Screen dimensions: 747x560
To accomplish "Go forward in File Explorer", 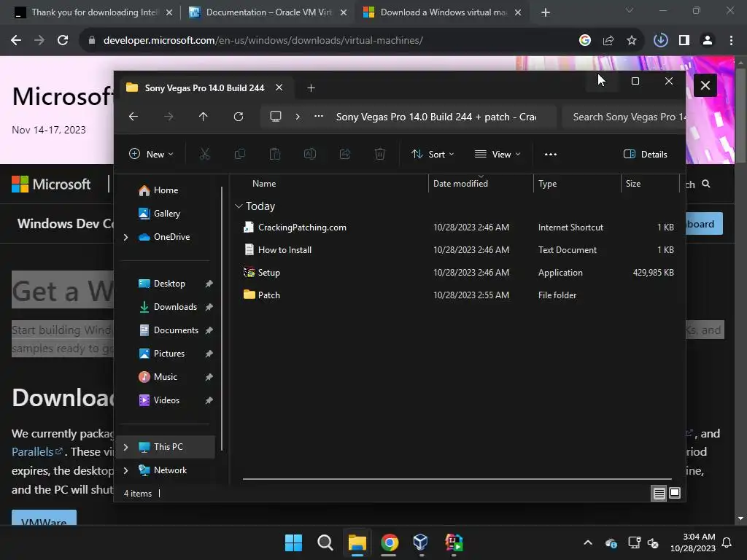I will [x=169, y=117].
